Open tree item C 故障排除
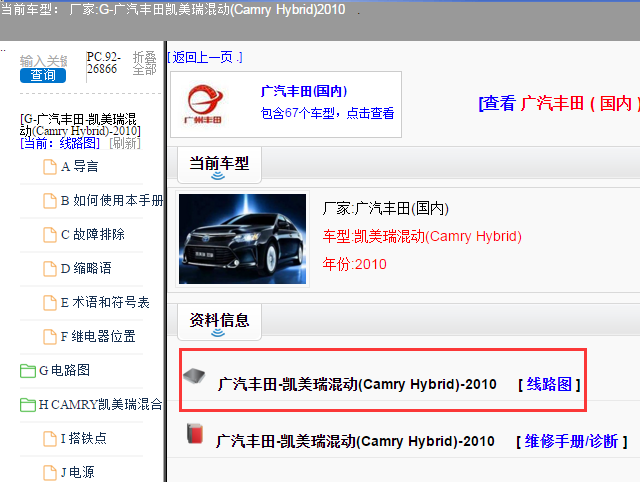 [93, 234]
